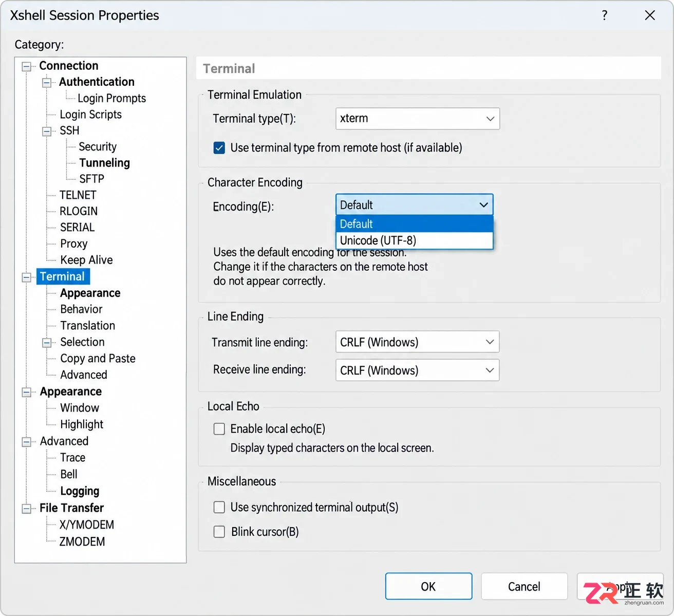Open the Keep Alive category

pyautogui.click(x=86, y=260)
